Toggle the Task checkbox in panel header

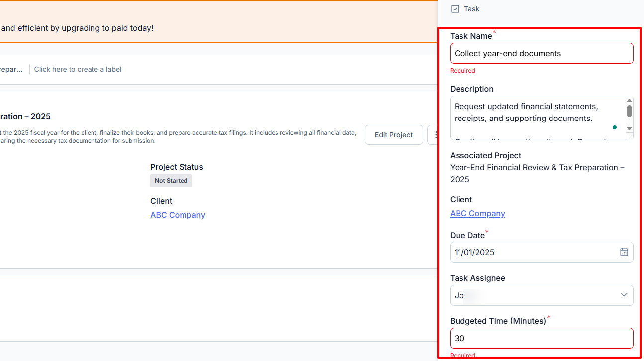455,8
